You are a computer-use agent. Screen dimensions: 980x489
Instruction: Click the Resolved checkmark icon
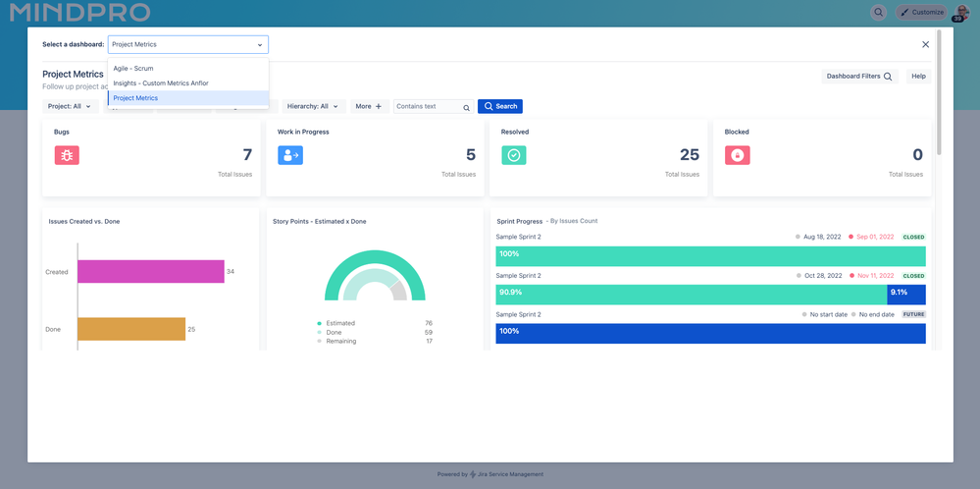point(514,155)
